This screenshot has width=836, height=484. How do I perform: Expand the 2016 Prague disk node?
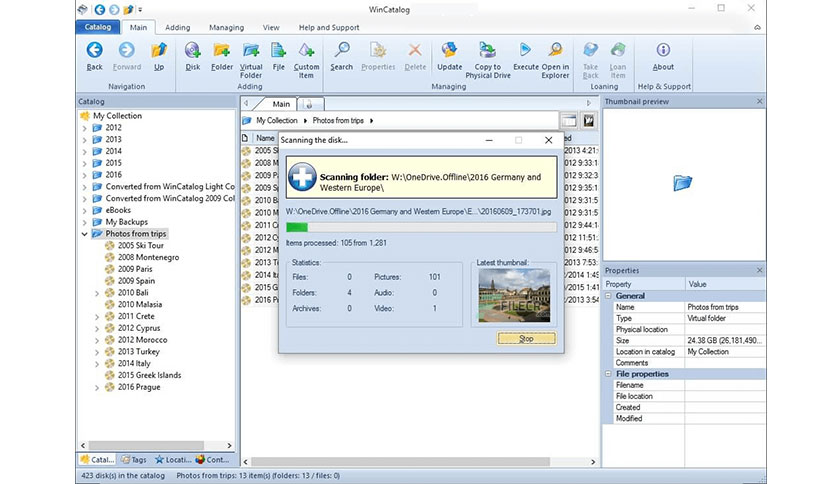tap(97, 388)
